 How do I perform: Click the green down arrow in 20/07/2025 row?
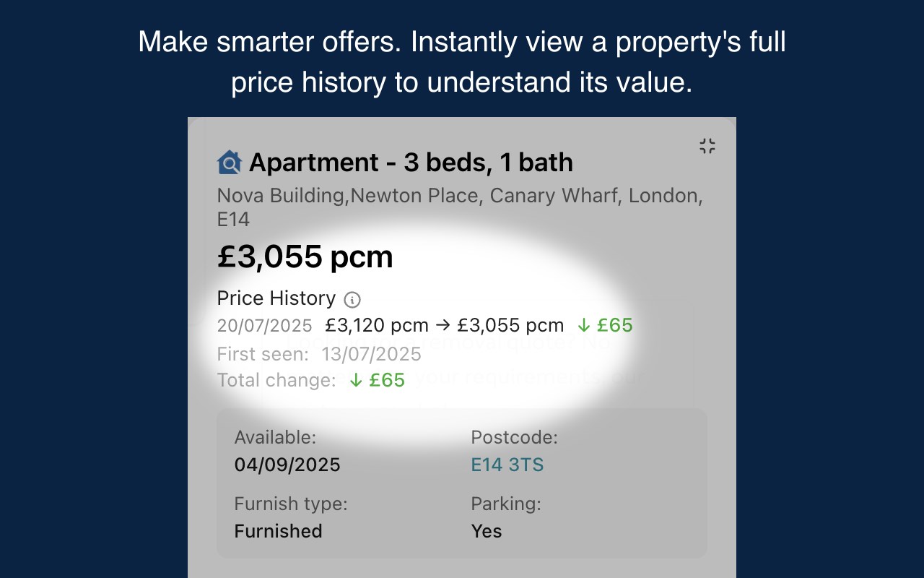point(583,326)
